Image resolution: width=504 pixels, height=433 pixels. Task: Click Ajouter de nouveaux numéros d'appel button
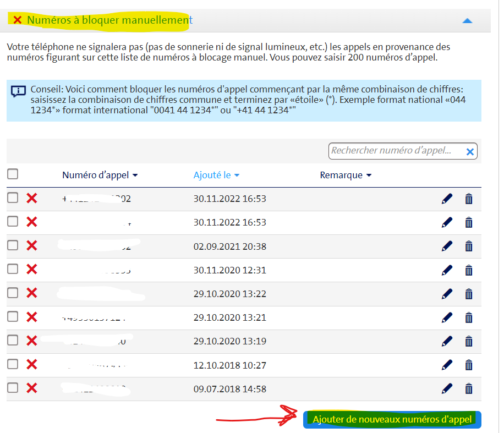coord(392,420)
